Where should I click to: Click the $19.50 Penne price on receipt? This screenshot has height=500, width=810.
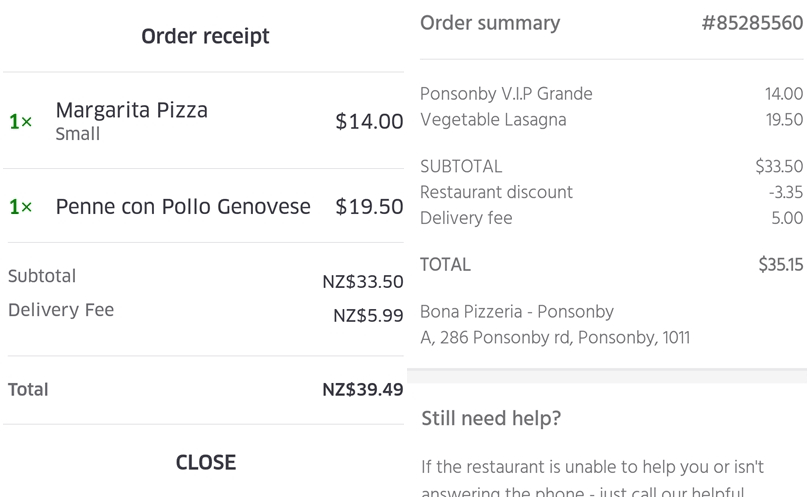coord(369,207)
